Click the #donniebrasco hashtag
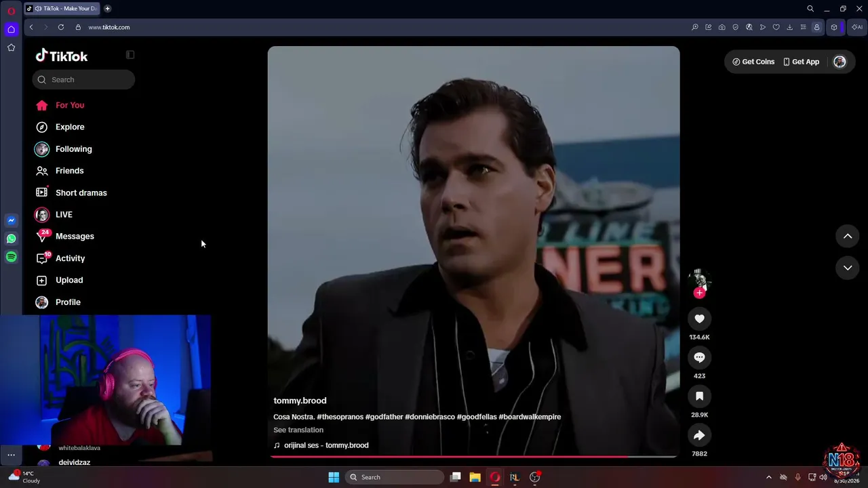868x488 pixels. click(430, 417)
